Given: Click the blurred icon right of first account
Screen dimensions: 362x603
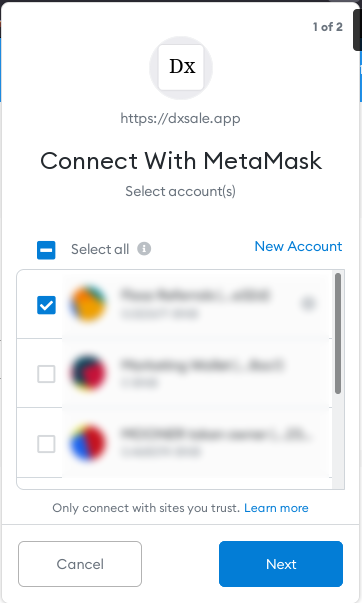Looking at the screenshot, I should point(308,303).
